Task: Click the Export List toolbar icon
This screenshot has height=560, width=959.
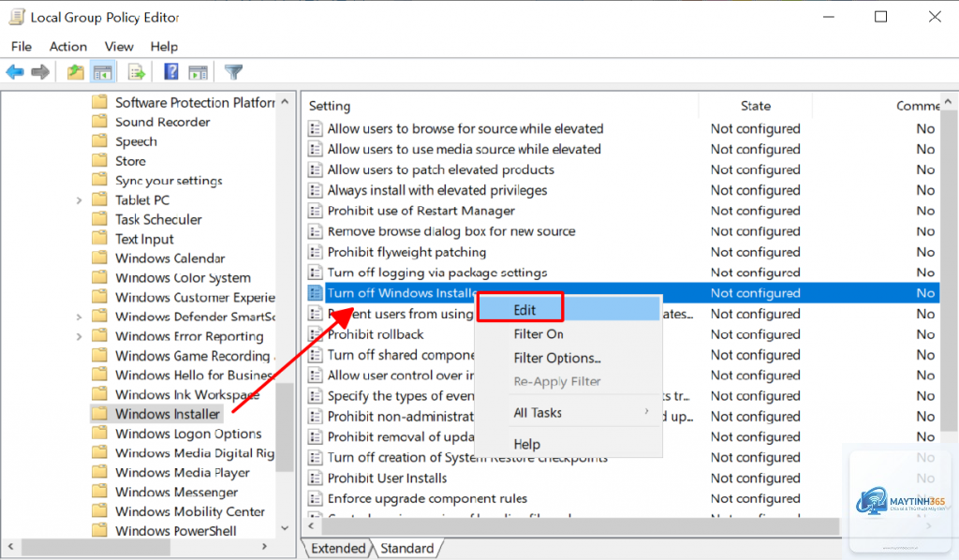Action: (137, 72)
